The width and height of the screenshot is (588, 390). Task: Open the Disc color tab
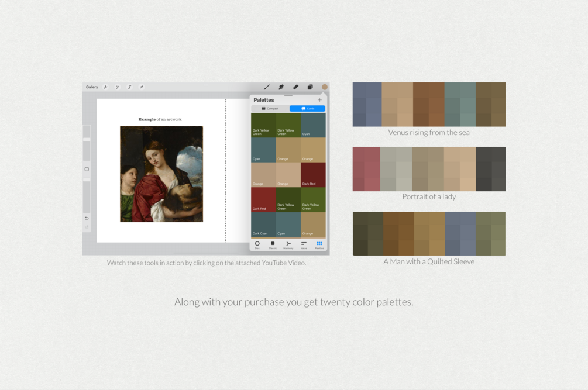click(257, 245)
